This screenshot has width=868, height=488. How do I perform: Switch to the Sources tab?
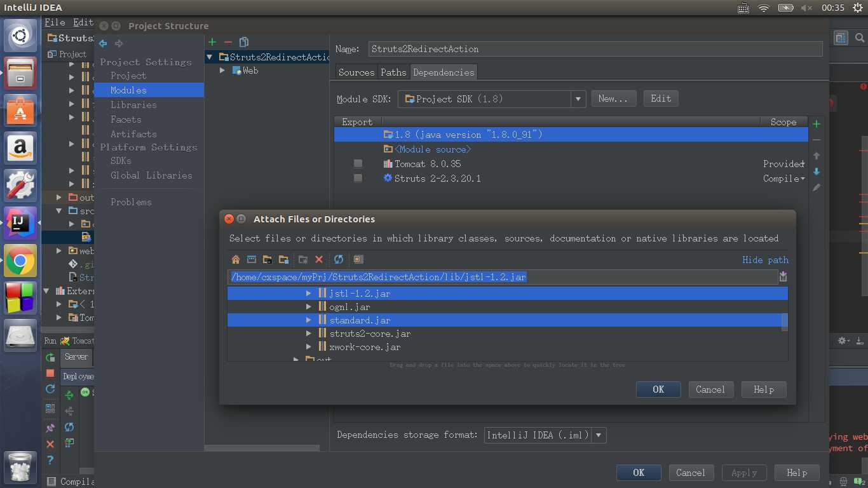[356, 72]
